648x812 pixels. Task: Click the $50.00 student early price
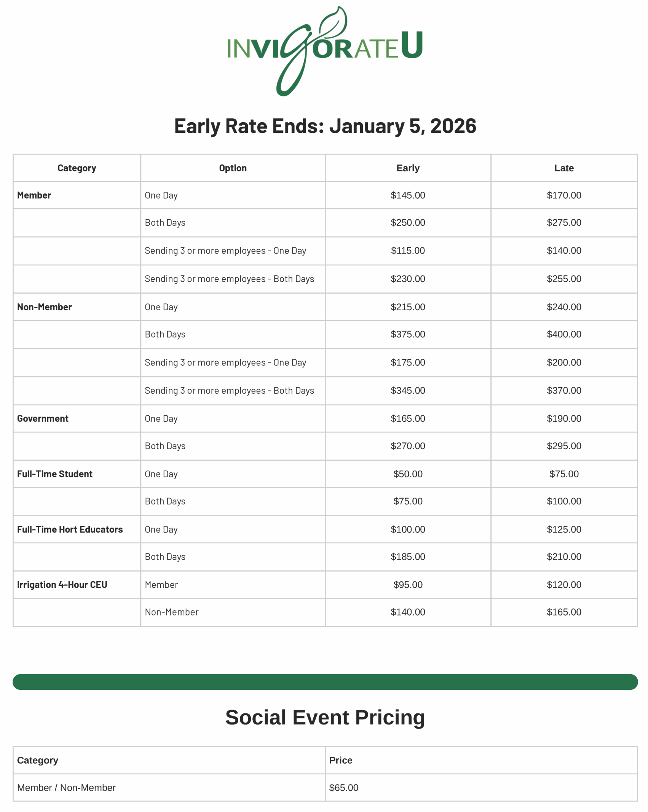(407, 473)
